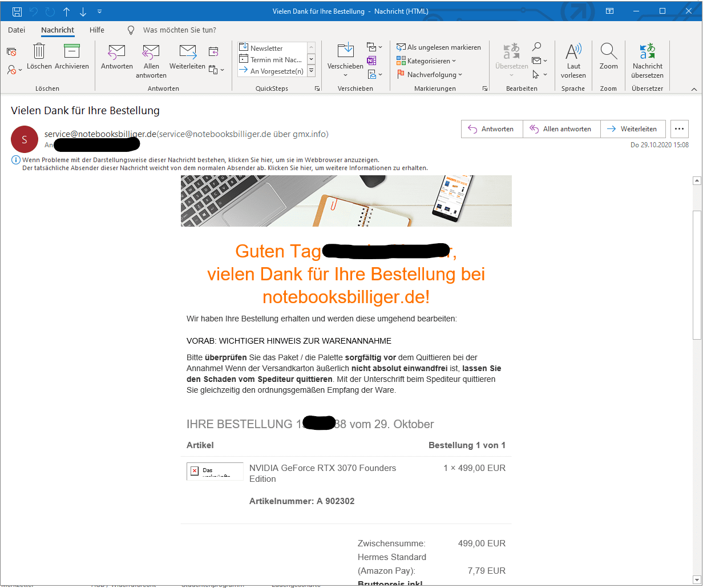The image size is (703, 588).
Task: Open the Quick Access Toolbar customize dropdown
Action: pos(100,11)
